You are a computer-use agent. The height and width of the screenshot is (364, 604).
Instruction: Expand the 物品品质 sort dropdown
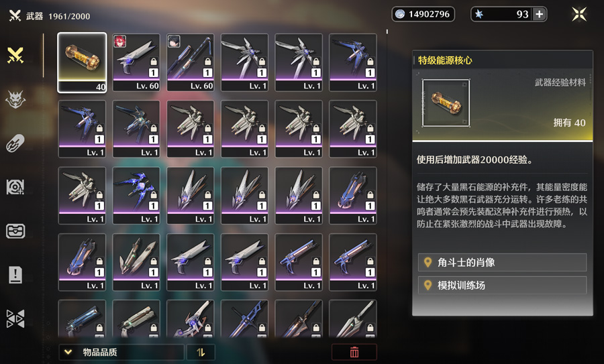[121, 352]
